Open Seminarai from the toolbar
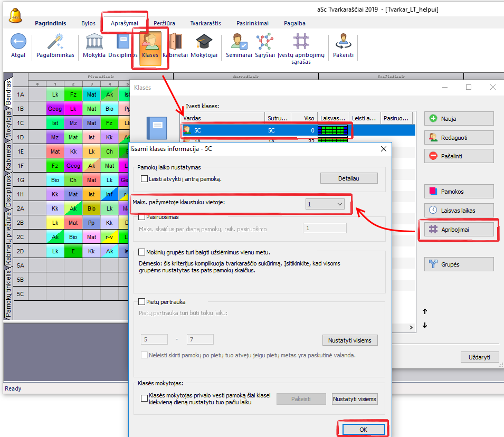The image size is (504, 437). 239,42
